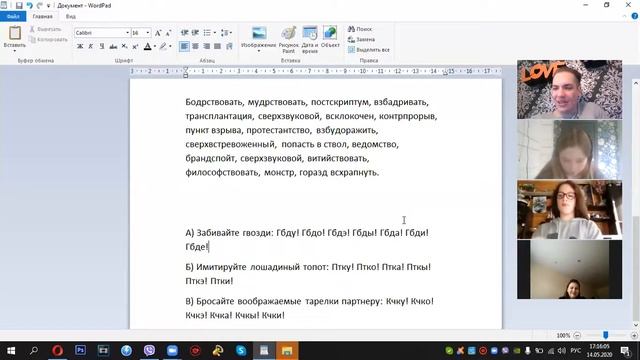Open the Файл (File) menu
Viewport: 640px width, 360px height.
13,17
